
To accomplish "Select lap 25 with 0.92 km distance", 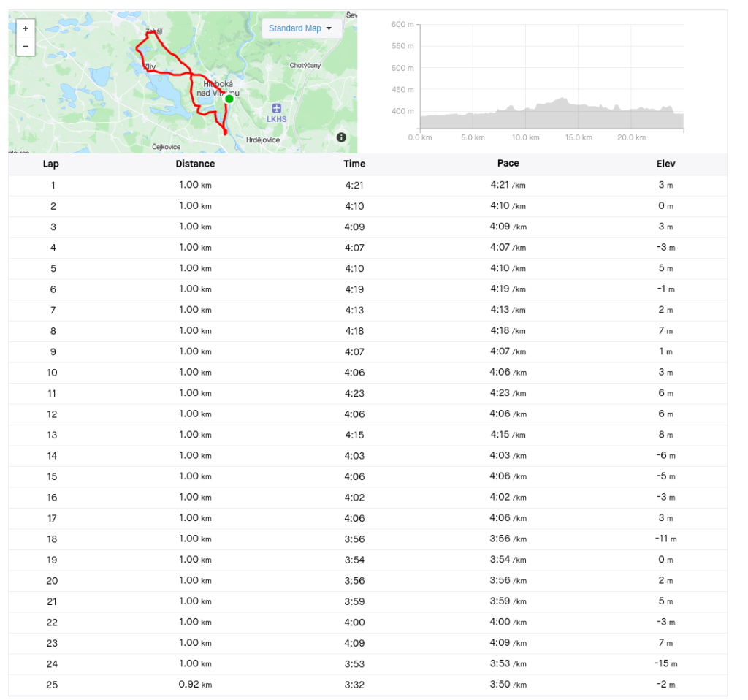I will 368,685.
